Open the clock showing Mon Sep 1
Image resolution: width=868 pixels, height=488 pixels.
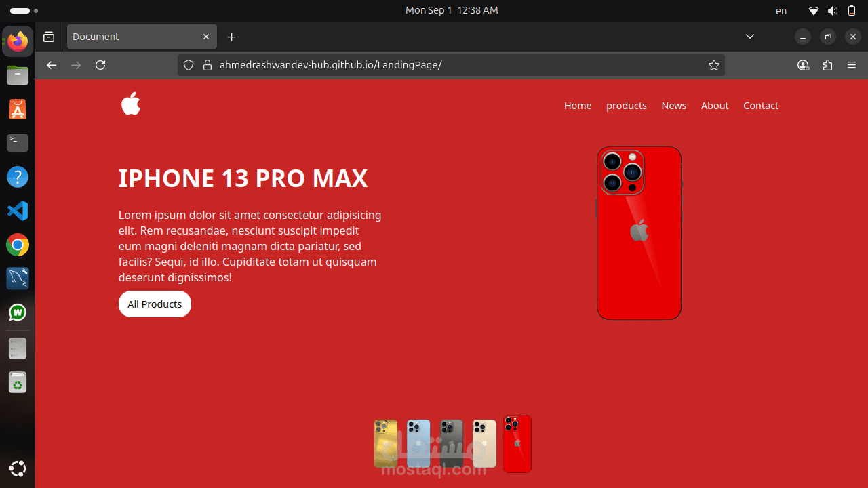coord(452,11)
